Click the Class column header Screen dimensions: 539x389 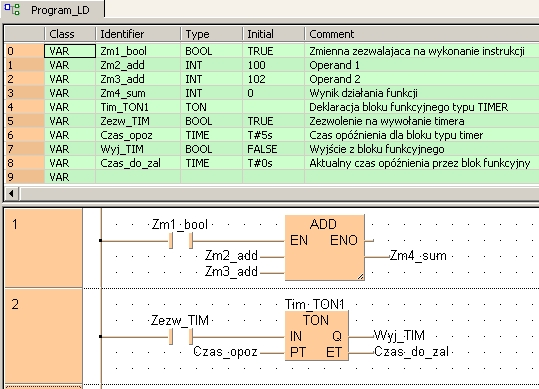click(70, 34)
